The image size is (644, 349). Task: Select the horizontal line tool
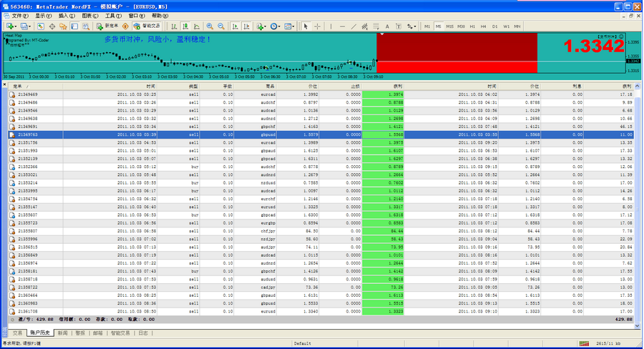point(342,26)
